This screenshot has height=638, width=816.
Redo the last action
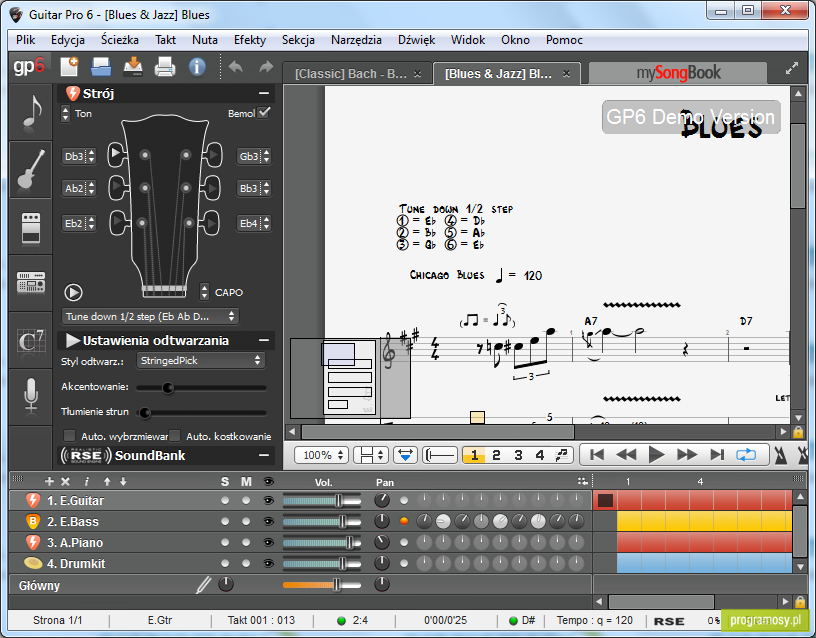click(266, 67)
